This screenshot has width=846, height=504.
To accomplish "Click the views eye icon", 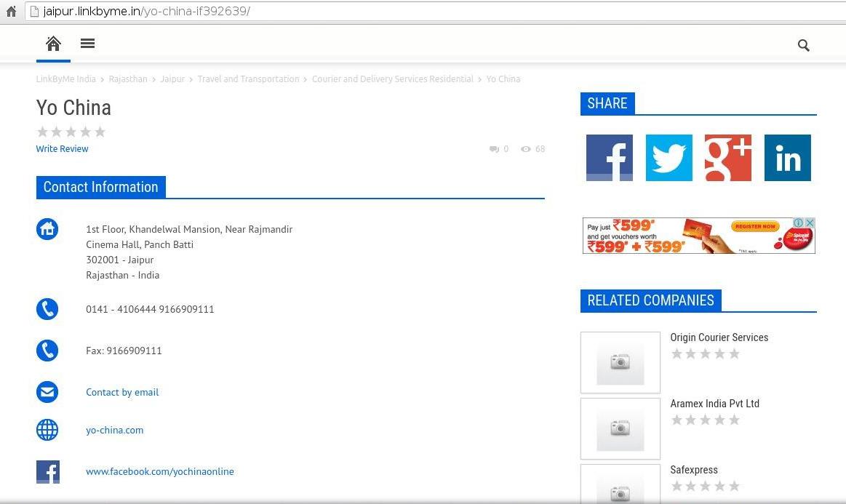I will (x=525, y=149).
